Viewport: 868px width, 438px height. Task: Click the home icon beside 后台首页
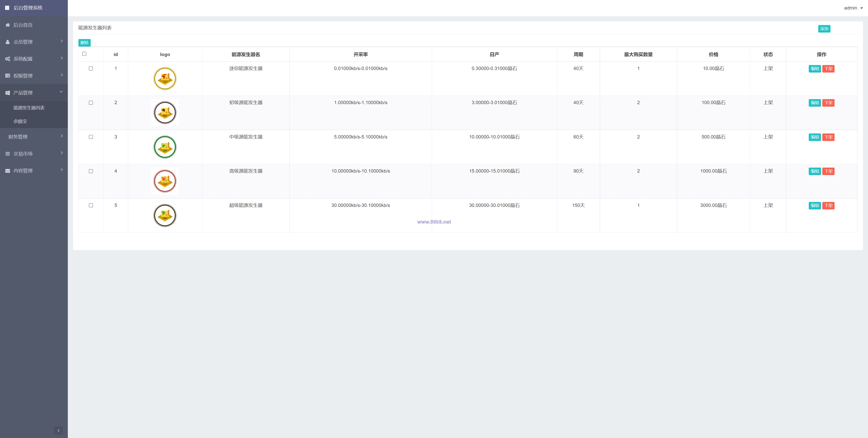click(7, 25)
